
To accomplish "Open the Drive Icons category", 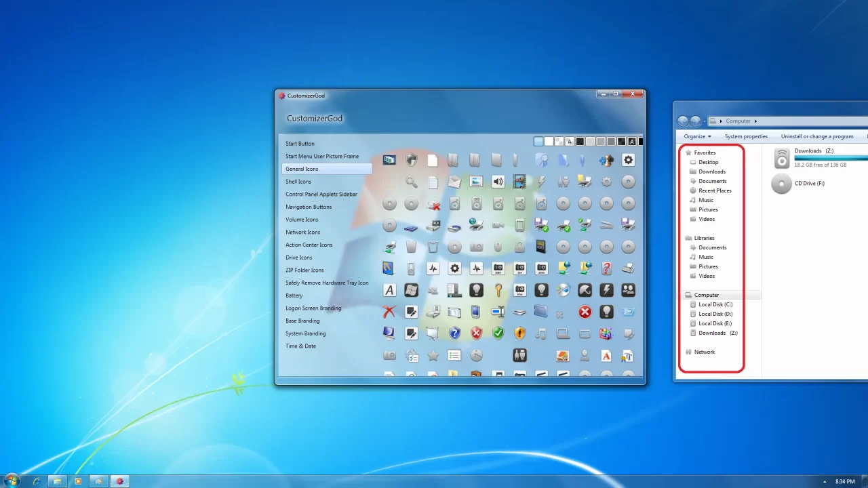I will (x=299, y=258).
